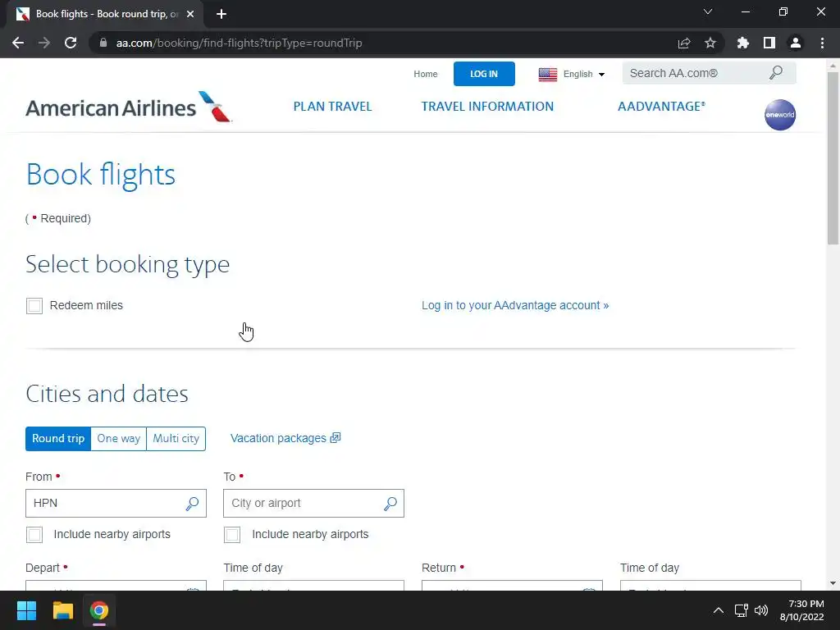The image size is (840, 630).
Task: Click the To City or airport field
Action: (313, 504)
